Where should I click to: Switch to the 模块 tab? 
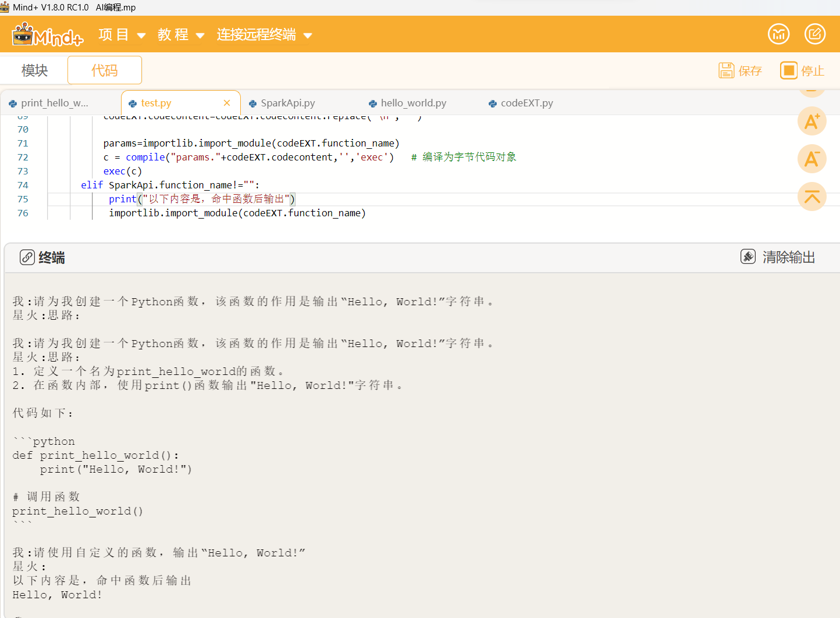click(34, 70)
